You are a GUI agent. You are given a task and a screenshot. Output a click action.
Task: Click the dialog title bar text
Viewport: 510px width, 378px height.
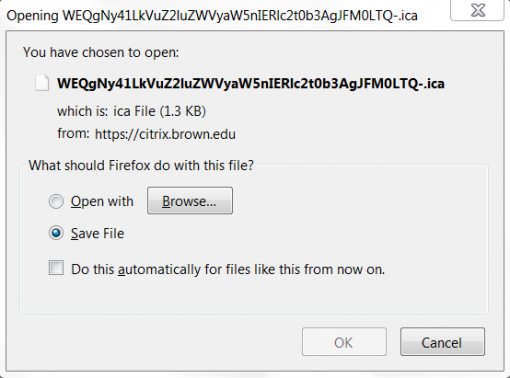point(212,15)
